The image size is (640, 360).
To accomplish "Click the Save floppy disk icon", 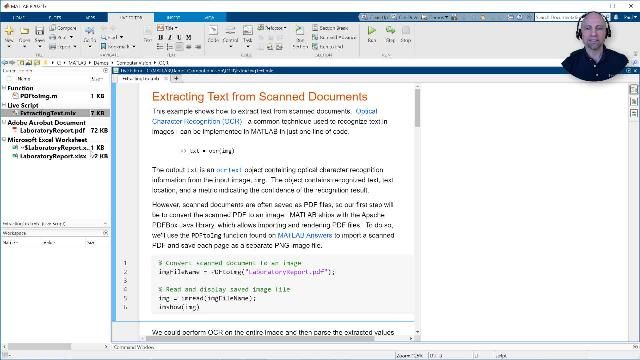I will (x=40, y=31).
